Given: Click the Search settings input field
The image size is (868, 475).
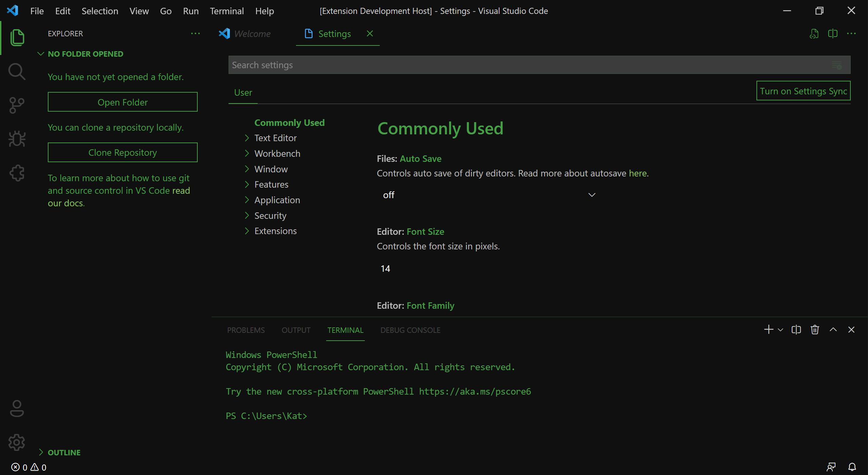Looking at the screenshot, I should tap(529, 65).
